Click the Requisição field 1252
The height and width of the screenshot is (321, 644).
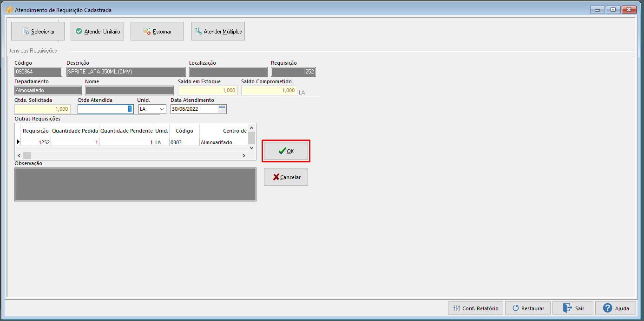click(x=294, y=72)
